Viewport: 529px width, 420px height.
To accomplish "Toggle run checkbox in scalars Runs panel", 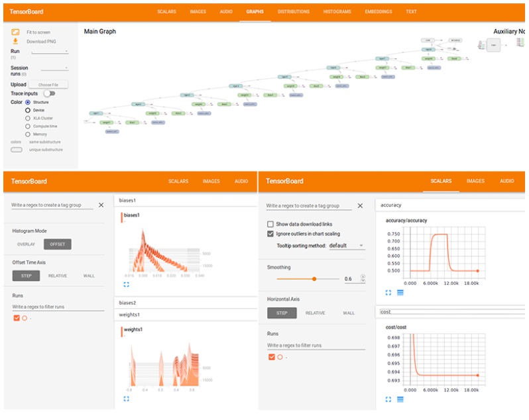I will [x=272, y=357].
